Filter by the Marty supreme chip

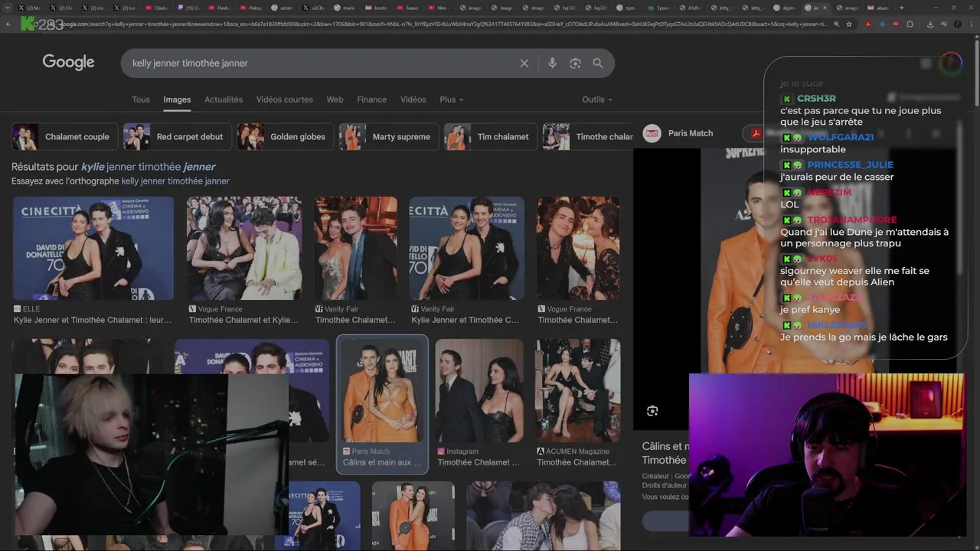(389, 137)
